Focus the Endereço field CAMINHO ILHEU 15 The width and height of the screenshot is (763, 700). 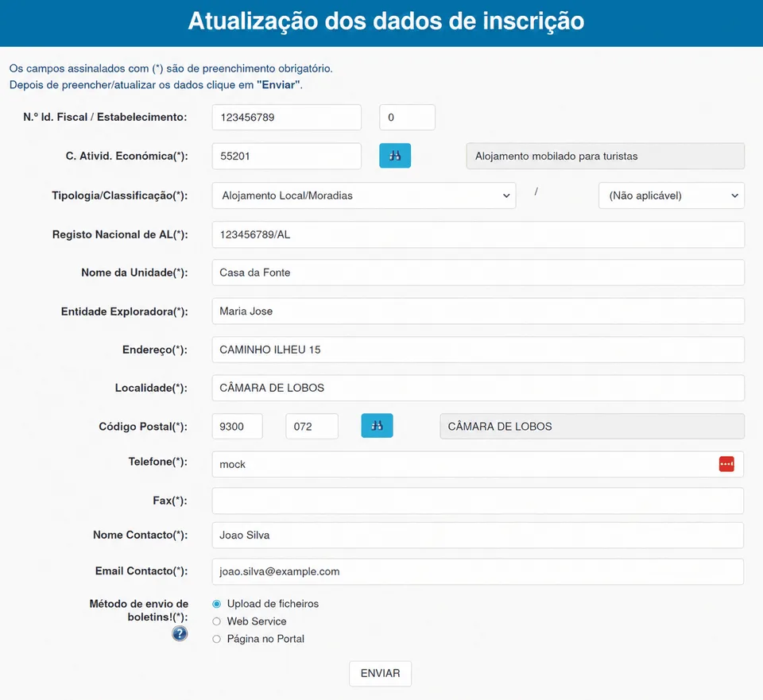478,350
